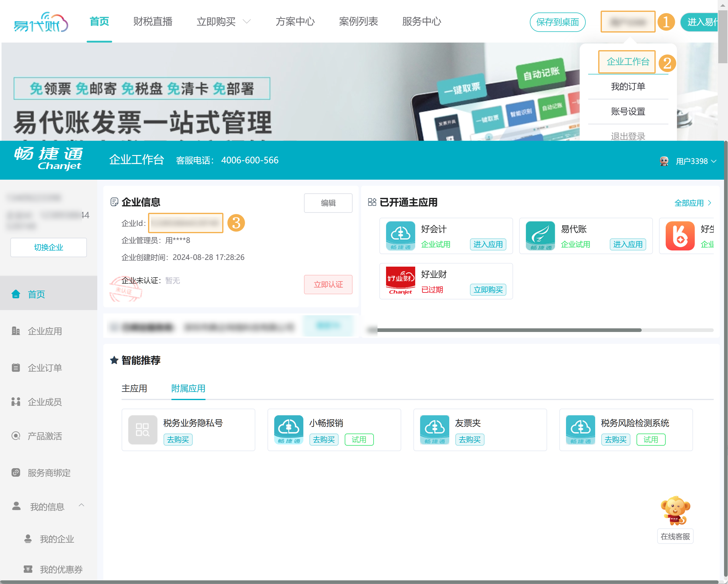This screenshot has height=584, width=728.
Task: Click the 易代账 application icon
Action: pyautogui.click(x=540, y=235)
